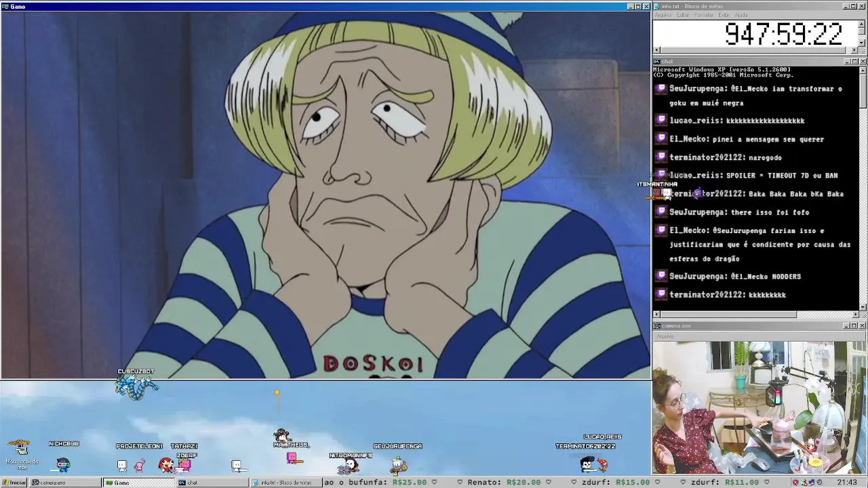Click the camera.exe title bar icon
This screenshot has width=868, height=488.
(x=657, y=325)
